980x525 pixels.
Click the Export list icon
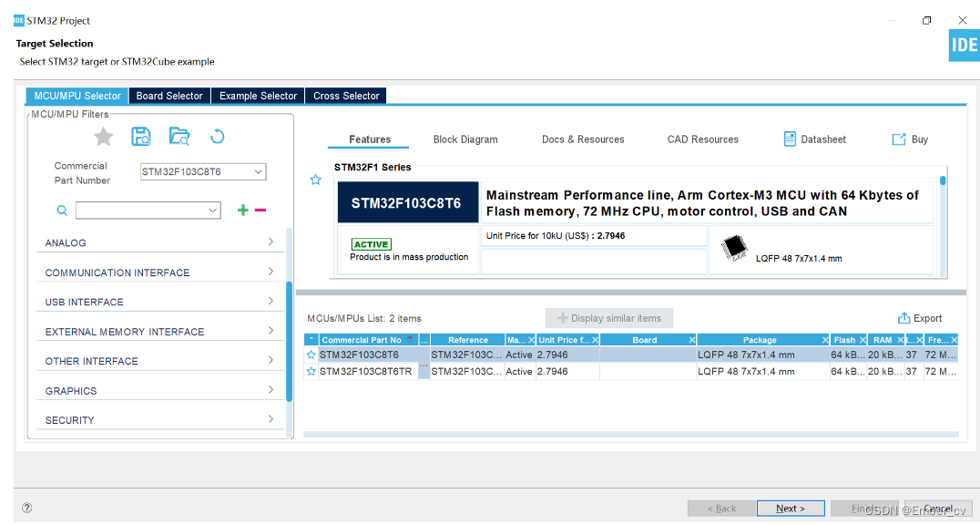(903, 318)
